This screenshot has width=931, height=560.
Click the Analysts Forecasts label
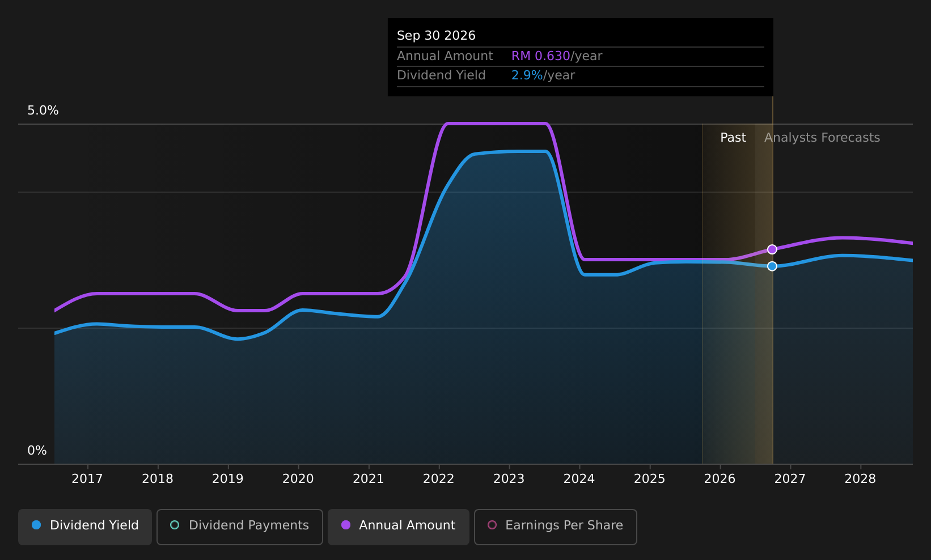click(822, 138)
